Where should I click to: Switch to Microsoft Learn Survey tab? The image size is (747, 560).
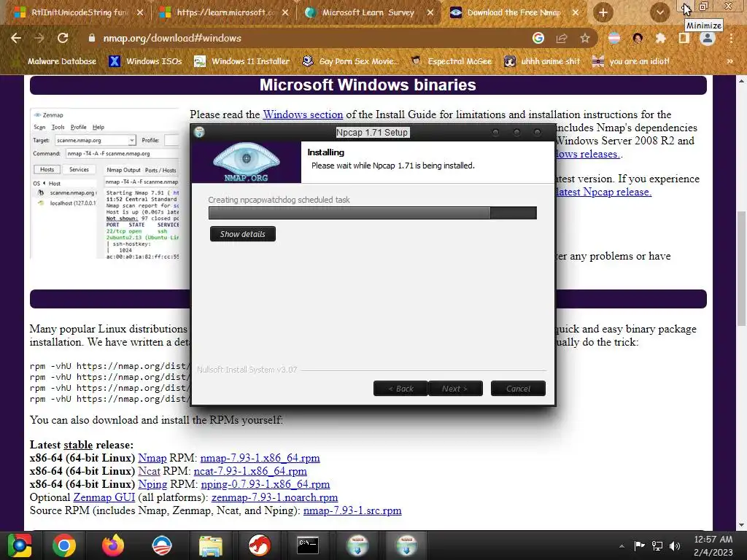click(369, 12)
